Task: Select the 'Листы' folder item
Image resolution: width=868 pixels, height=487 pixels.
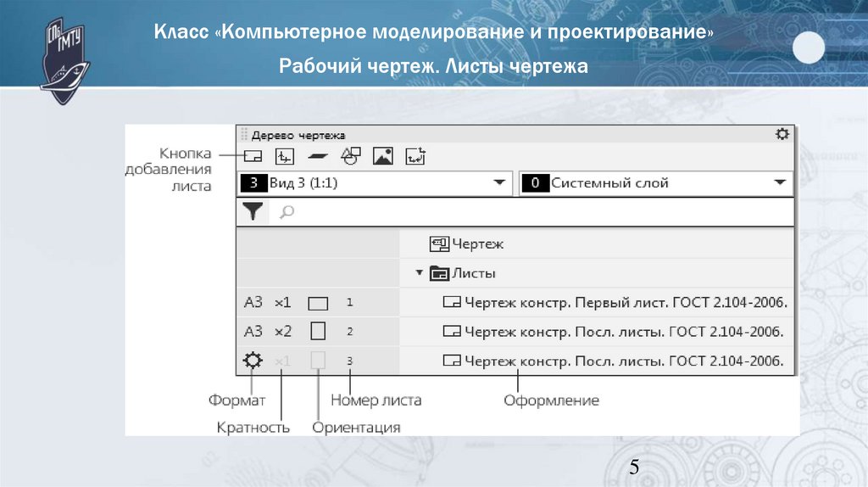Action: [x=473, y=273]
